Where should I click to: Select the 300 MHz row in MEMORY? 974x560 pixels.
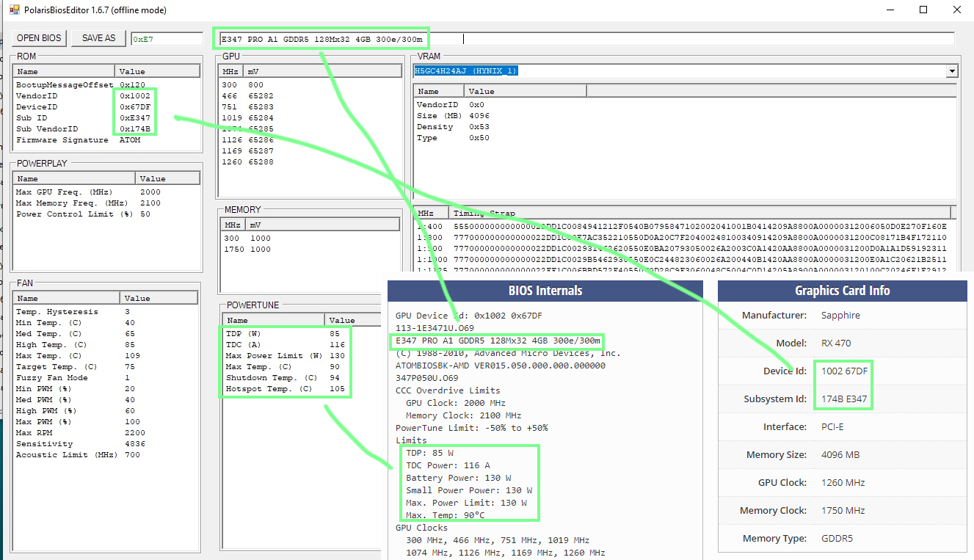coord(311,239)
